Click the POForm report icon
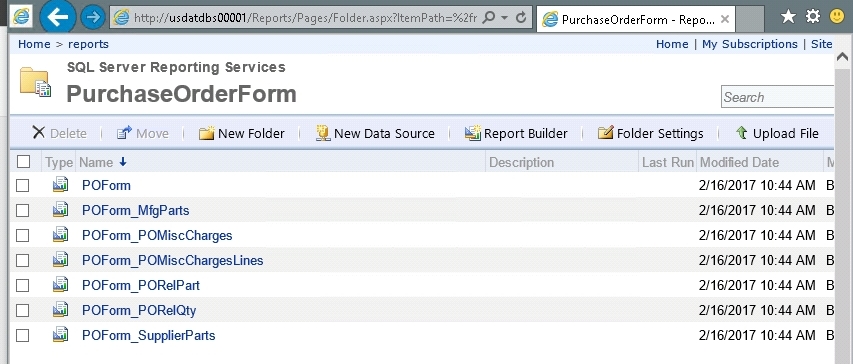 (x=60, y=185)
